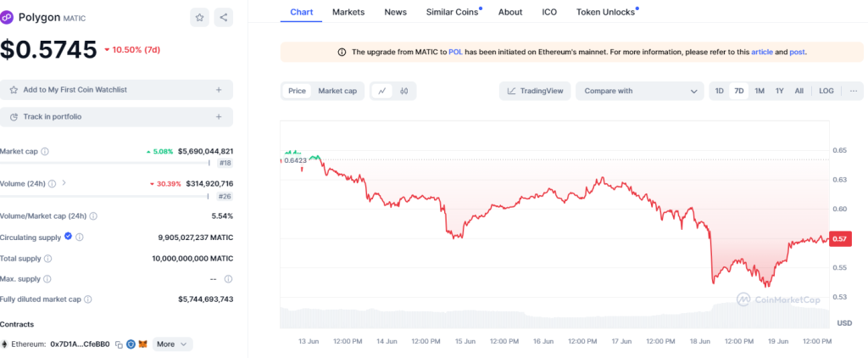Open the Token Unlocks tab
The height and width of the screenshot is (358, 868).
pyautogui.click(x=605, y=12)
